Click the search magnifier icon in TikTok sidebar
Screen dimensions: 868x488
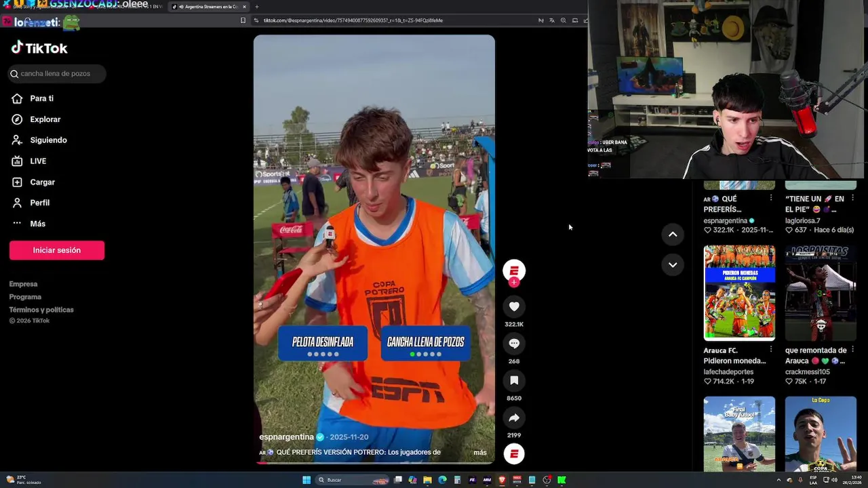point(14,74)
